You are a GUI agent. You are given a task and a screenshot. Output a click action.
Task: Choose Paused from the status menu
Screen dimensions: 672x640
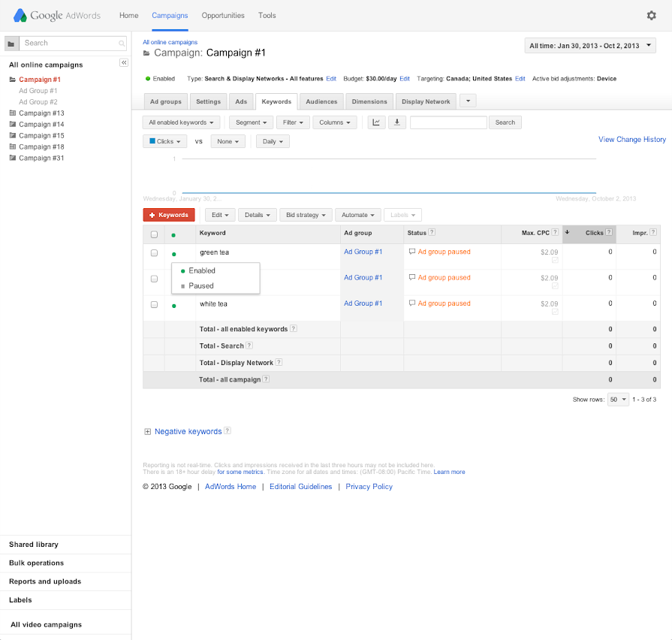pos(200,285)
